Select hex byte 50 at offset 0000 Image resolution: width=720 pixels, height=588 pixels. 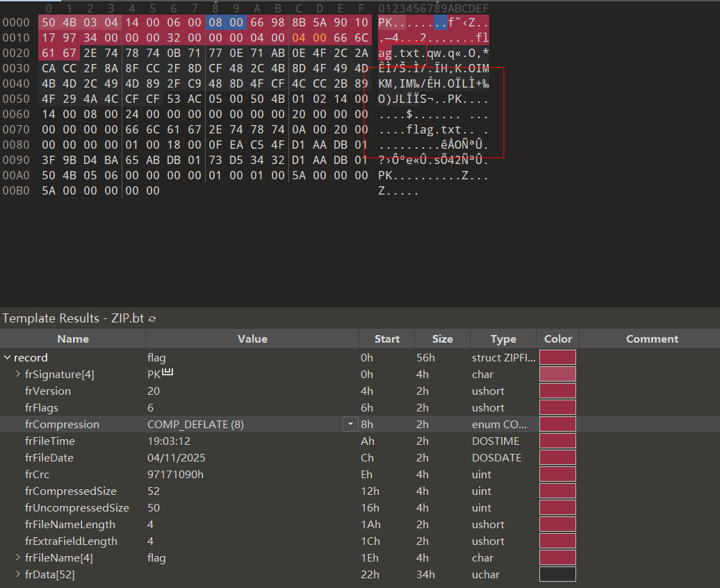tap(49, 22)
